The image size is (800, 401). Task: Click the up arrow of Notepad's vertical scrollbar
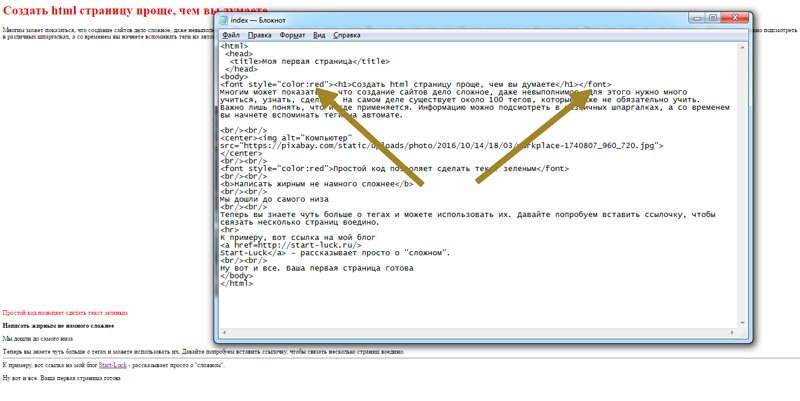coord(742,47)
